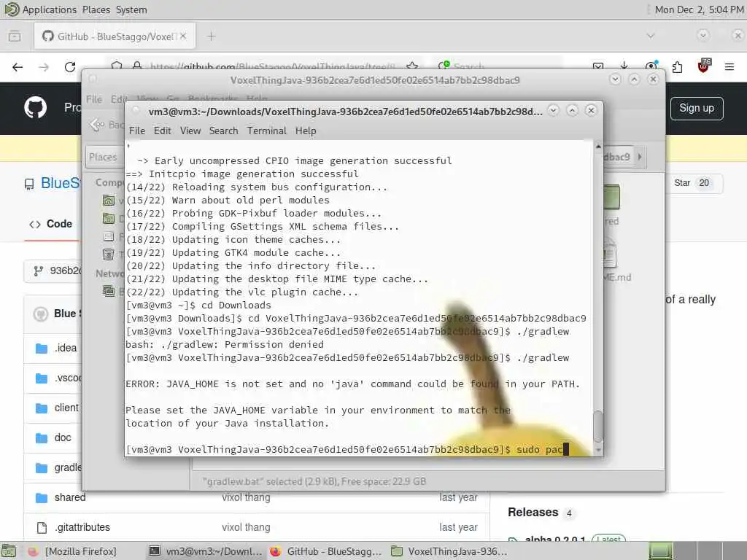Open the doc folder in repository

point(63,438)
